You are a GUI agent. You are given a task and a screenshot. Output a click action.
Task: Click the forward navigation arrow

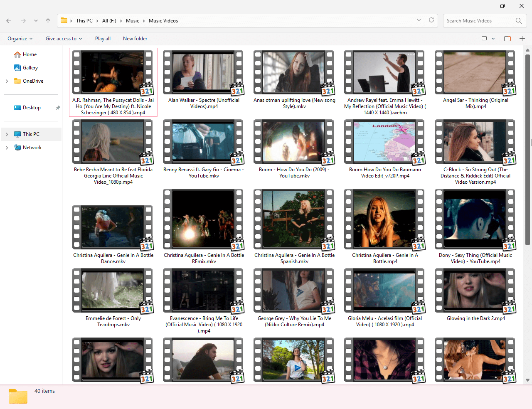pyautogui.click(x=23, y=21)
